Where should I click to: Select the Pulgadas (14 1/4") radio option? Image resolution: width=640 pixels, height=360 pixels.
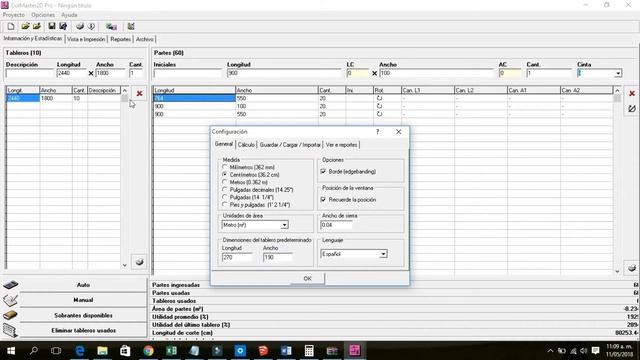(224, 197)
